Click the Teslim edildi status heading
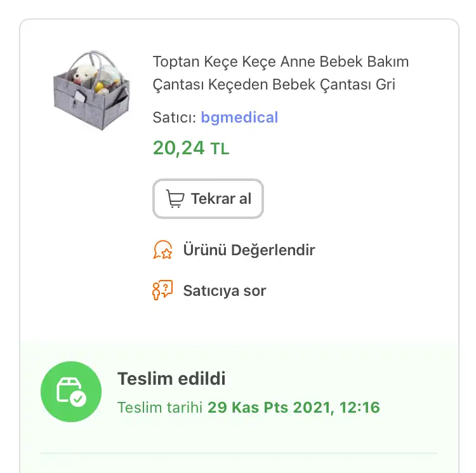 (171, 379)
